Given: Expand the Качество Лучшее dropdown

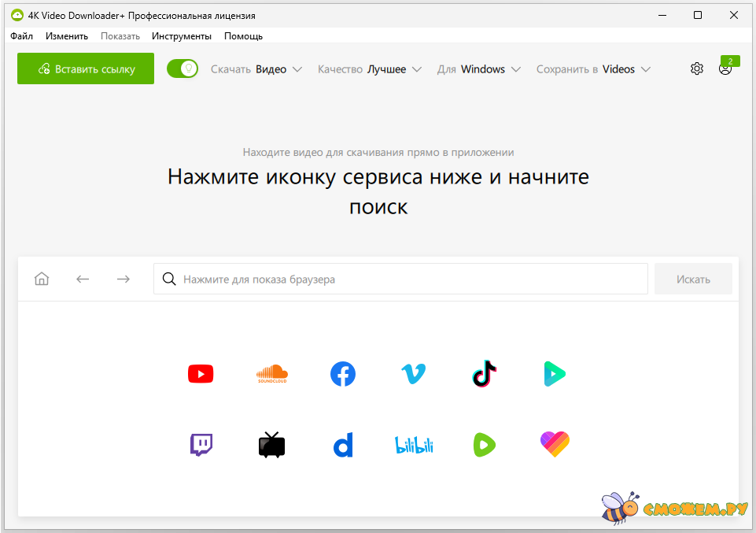Looking at the screenshot, I should (370, 69).
